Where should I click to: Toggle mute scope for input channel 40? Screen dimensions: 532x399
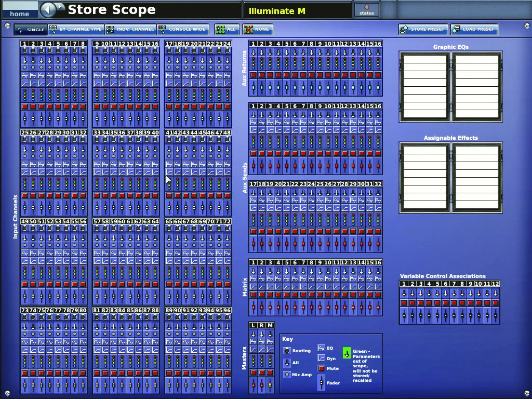155,195
